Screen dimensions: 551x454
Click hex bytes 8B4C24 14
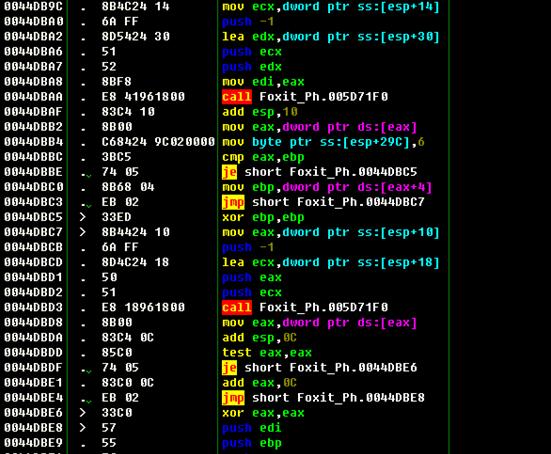click(x=136, y=6)
